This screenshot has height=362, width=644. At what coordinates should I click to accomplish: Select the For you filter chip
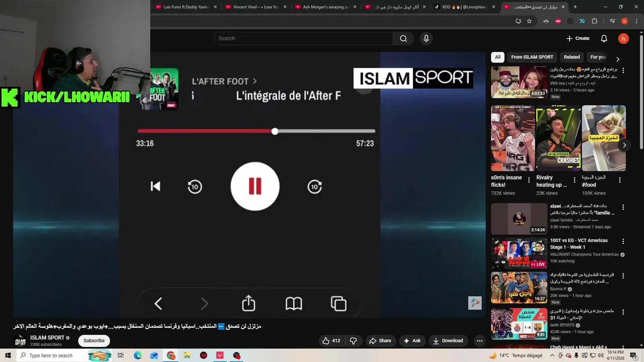tap(598, 57)
